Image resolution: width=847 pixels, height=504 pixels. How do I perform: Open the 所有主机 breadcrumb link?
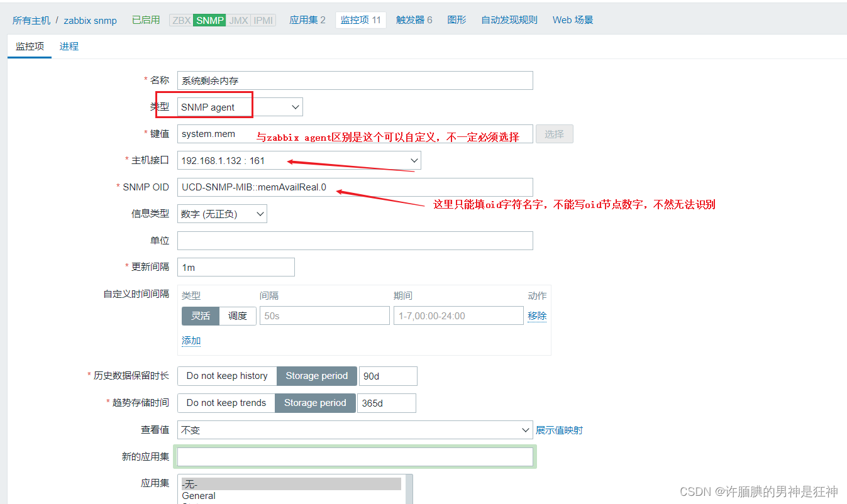coord(31,20)
